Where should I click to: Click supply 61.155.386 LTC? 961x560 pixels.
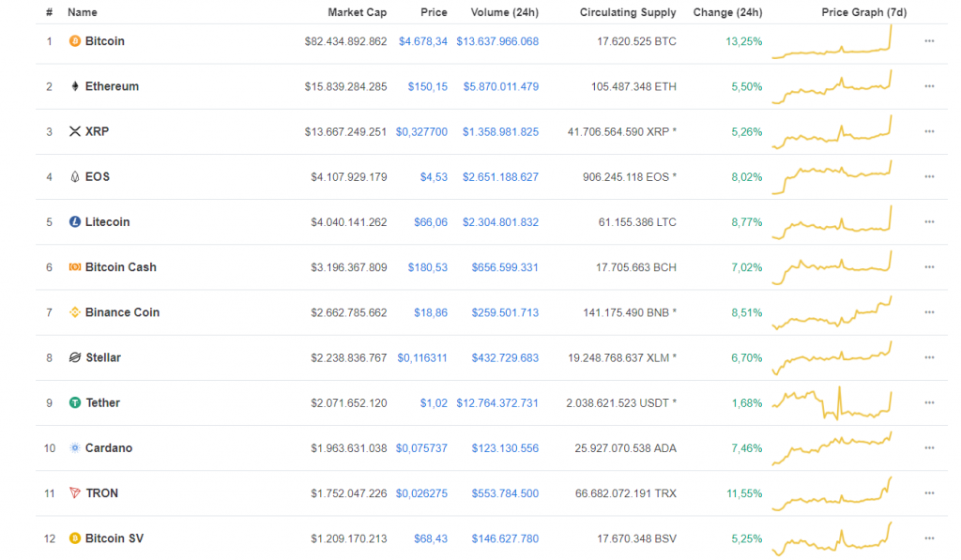tap(637, 221)
